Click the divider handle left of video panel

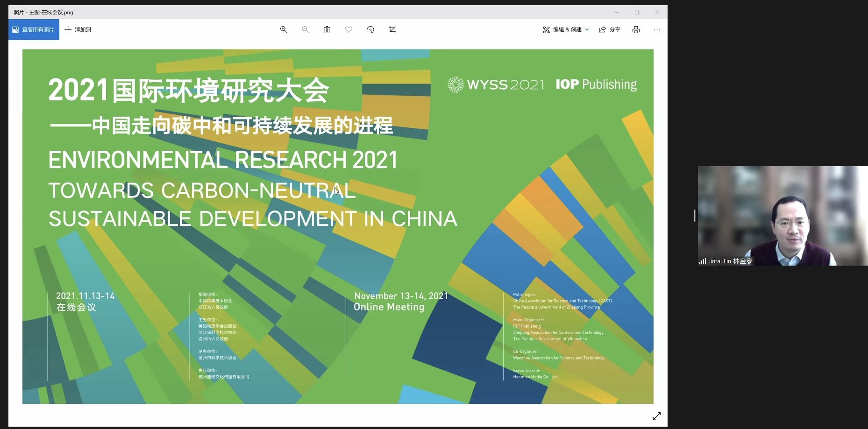click(695, 215)
